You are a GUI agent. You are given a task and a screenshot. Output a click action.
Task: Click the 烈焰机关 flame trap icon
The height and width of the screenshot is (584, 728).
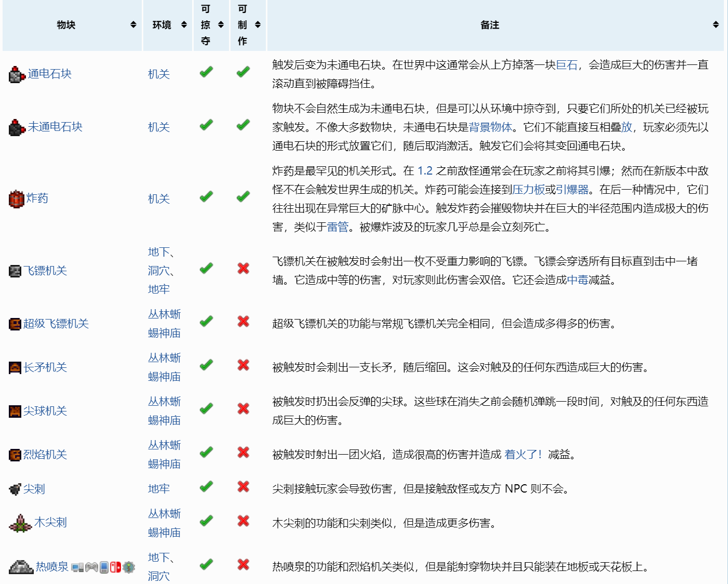click(15, 455)
